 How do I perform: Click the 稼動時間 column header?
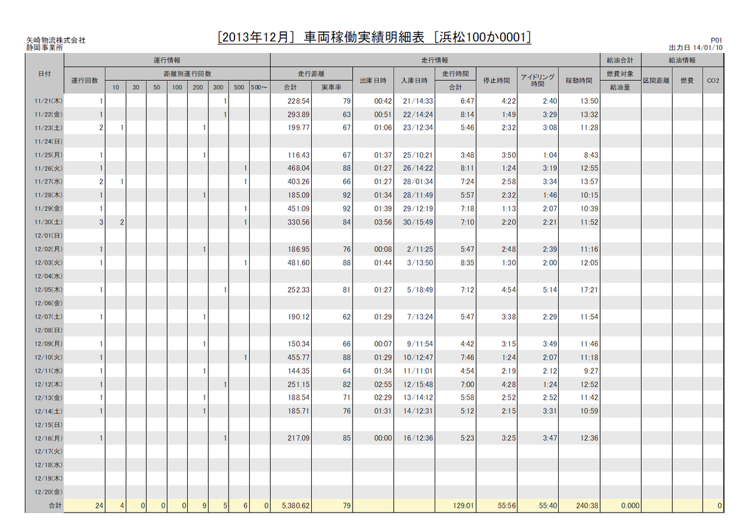click(579, 81)
